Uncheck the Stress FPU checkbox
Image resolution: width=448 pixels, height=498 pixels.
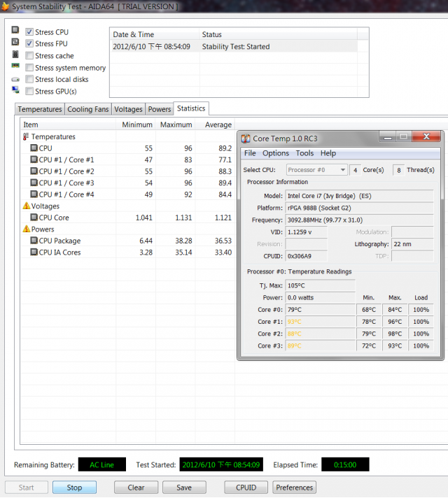pos(29,43)
